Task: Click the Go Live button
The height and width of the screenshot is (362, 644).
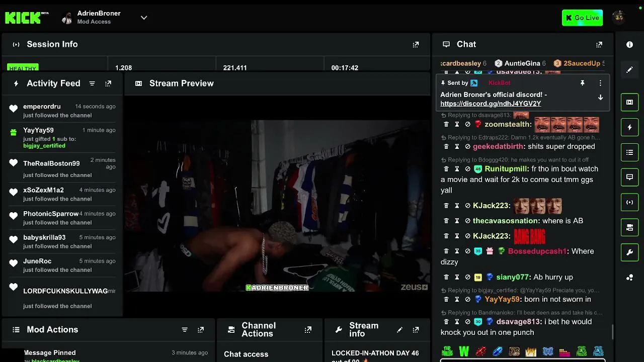Action: click(x=582, y=18)
